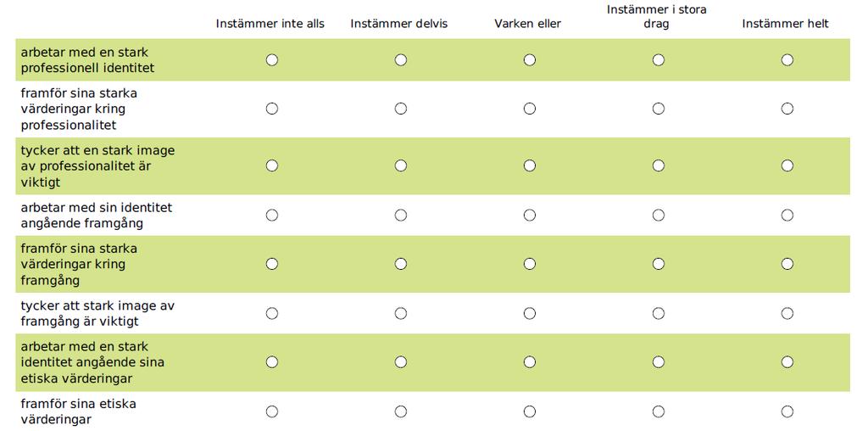868x431 pixels.
Task: Mark 'Instämmer helt' for 'image av professionalitet är viktigt'
Action: [x=787, y=165]
